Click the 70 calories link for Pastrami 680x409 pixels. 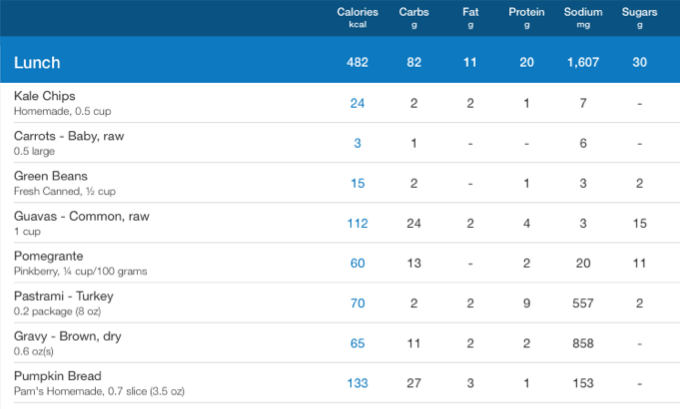click(357, 303)
